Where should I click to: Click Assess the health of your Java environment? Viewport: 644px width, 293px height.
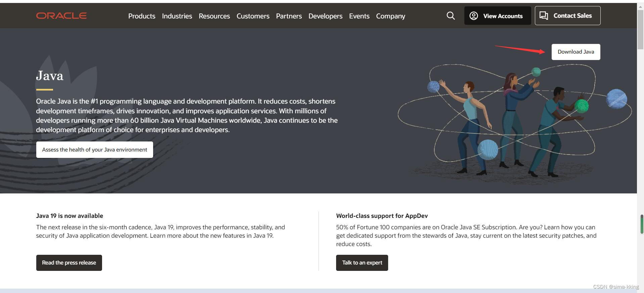point(95,150)
